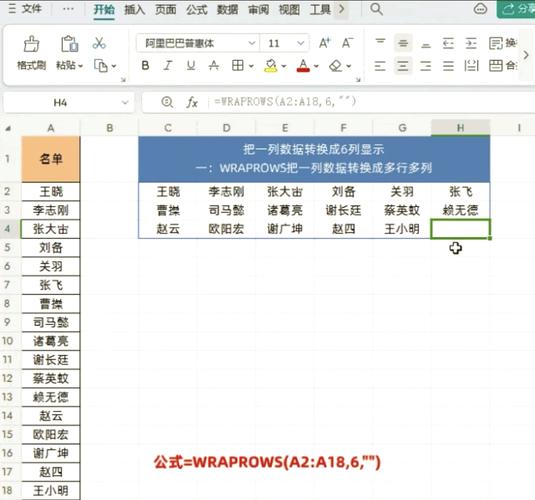Screen dimensions: 535x500
Task: Expand the fill color dropdown arrow
Action: (284, 66)
